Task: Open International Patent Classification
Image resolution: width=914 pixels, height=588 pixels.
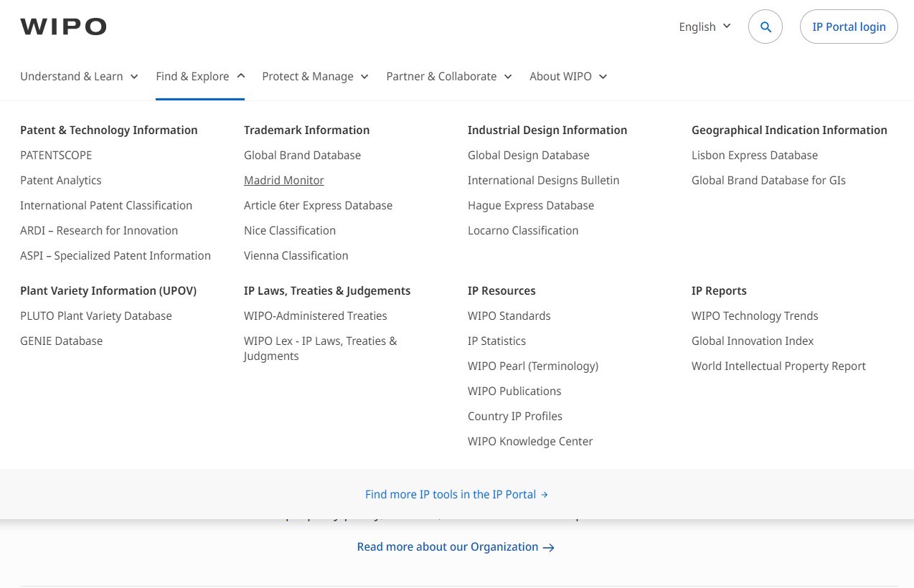Action: click(x=106, y=206)
